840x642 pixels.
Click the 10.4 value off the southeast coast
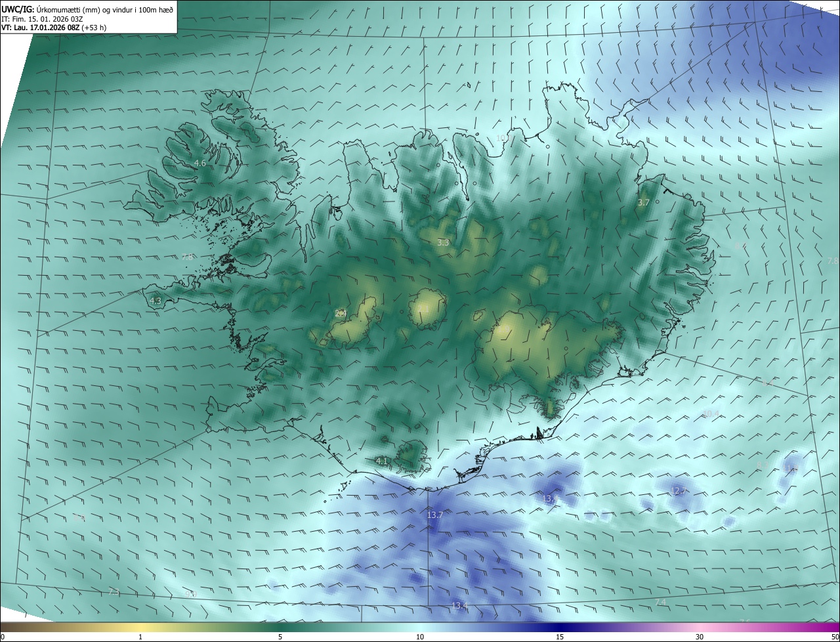click(711, 414)
